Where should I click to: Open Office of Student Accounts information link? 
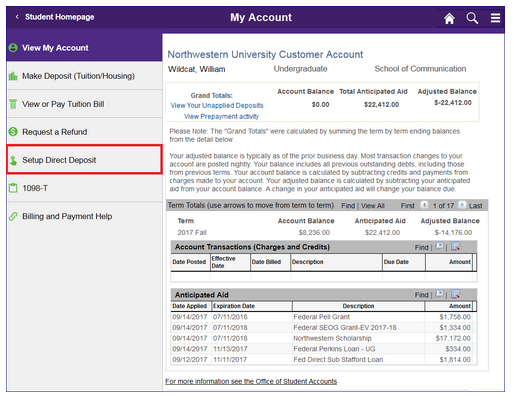[x=251, y=381]
